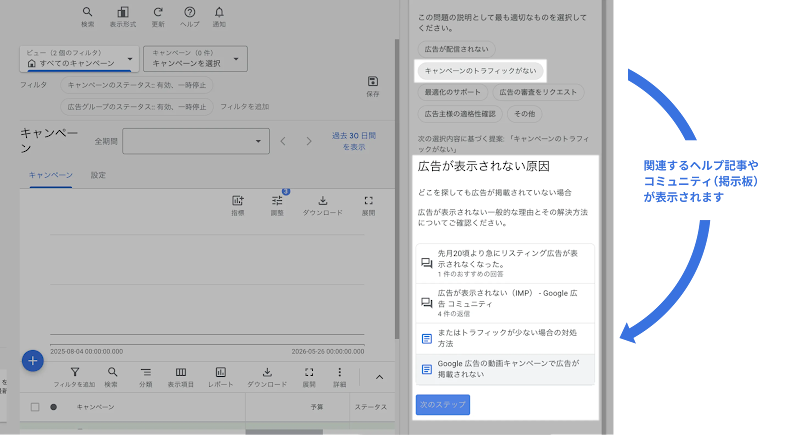
Task: Open the 指標 metrics chart icon
Action: [238, 200]
